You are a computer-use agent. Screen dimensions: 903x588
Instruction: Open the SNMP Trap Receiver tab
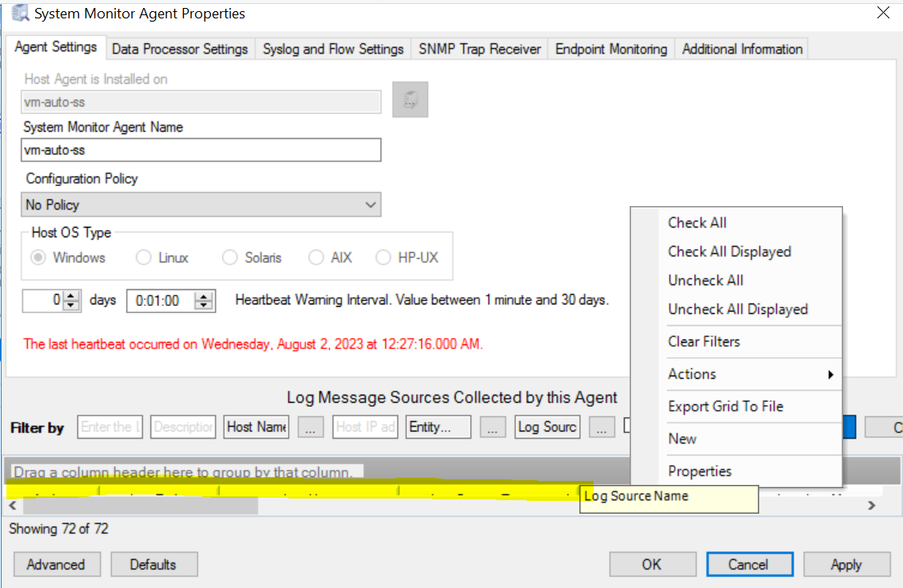(x=479, y=49)
